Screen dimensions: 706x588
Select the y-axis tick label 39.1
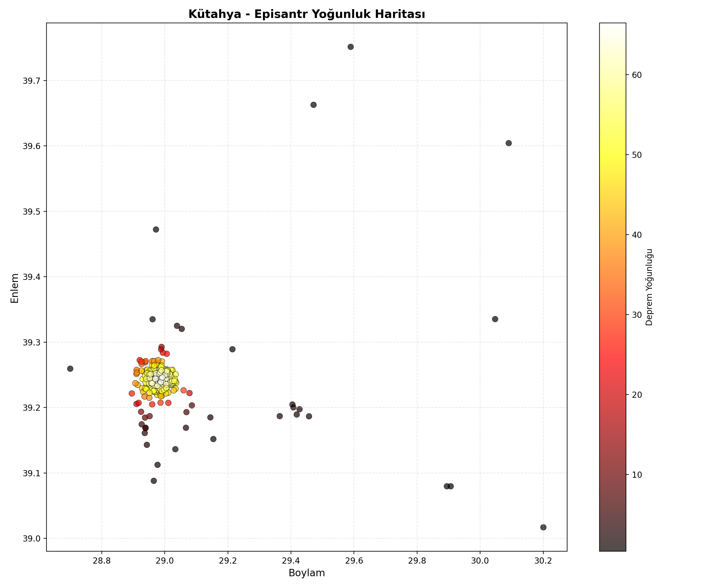32,473
